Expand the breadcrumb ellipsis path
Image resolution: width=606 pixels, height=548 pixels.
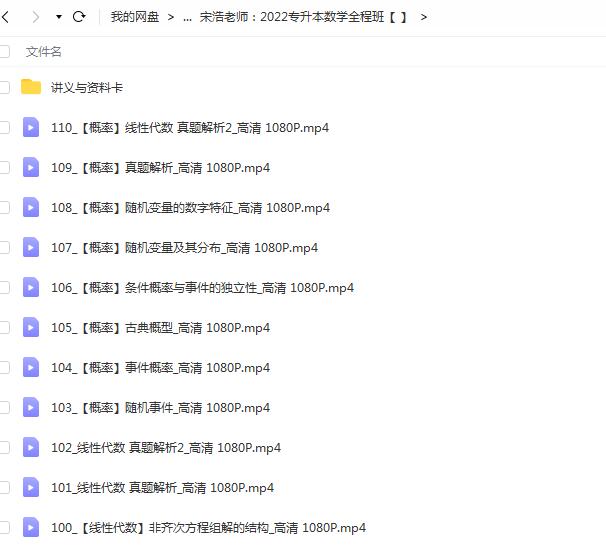coord(187,17)
